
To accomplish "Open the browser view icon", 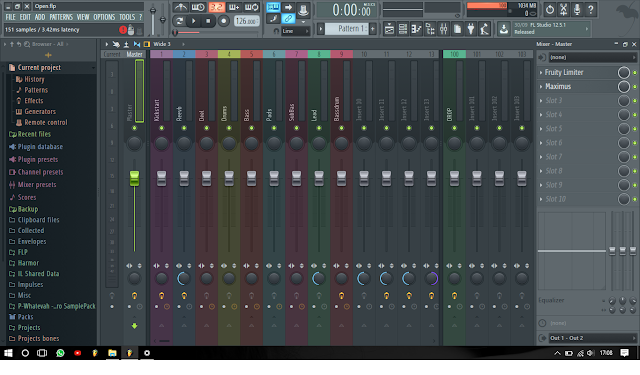I will [x=430, y=29].
